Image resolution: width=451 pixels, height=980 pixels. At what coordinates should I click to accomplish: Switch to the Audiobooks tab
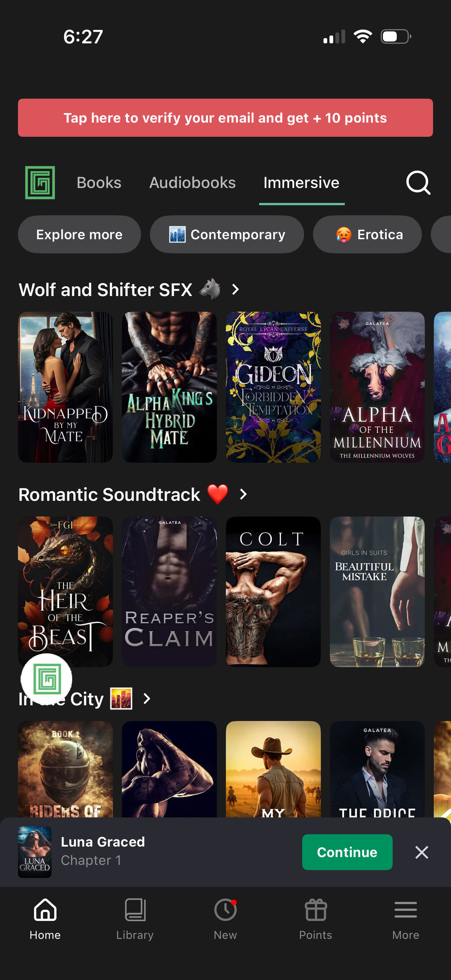[193, 183]
